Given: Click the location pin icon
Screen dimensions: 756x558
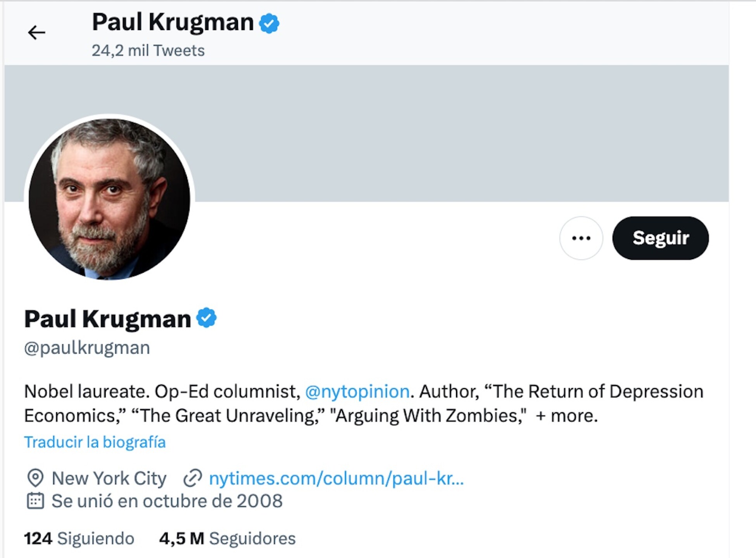Looking at the screenshot, I should point(35,478).
